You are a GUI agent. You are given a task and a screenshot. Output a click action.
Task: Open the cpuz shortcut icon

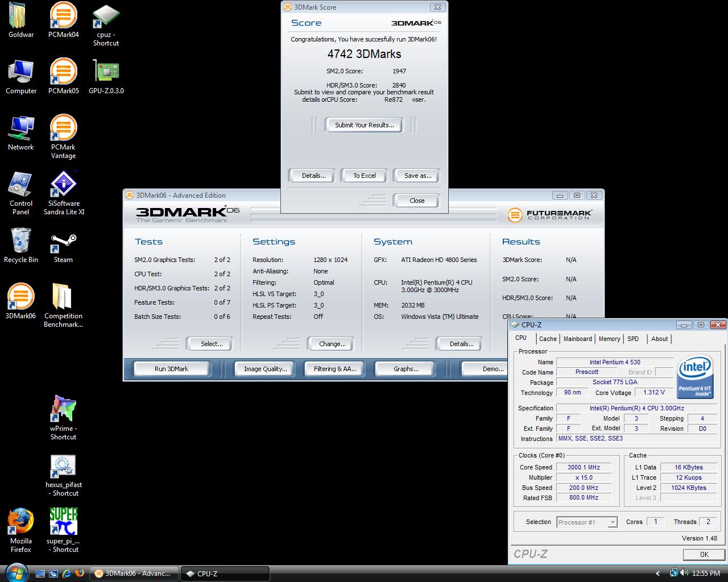pyautogui.click(x=106, y=24)
